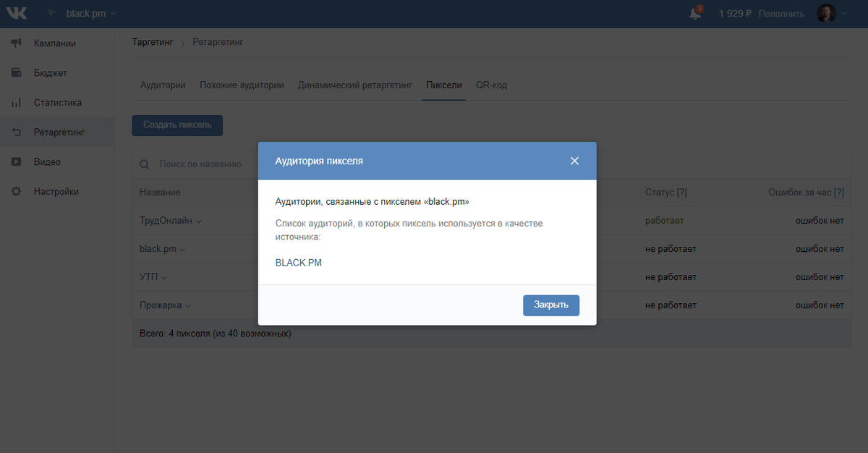This screenshot has width=868, height=453.
Task: Open the QR-код tab
Action: (x=491, y=85)
